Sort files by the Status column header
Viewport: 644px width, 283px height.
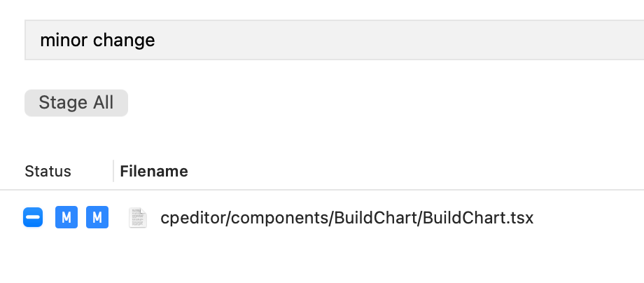click(x=48, y=171)
